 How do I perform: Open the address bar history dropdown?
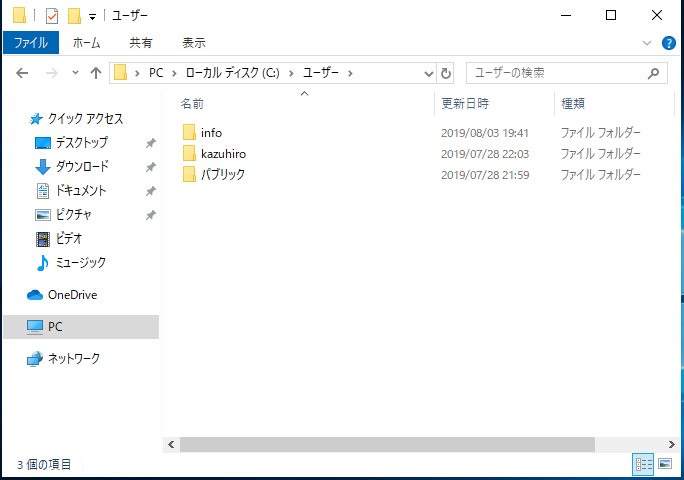coord(429,73)
